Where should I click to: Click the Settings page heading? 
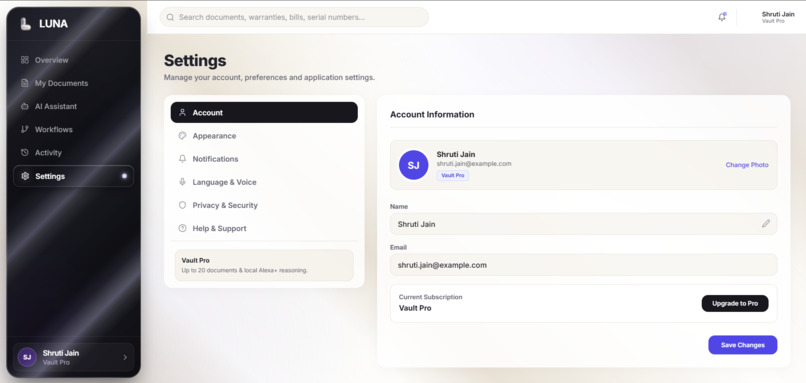[195, 61]
